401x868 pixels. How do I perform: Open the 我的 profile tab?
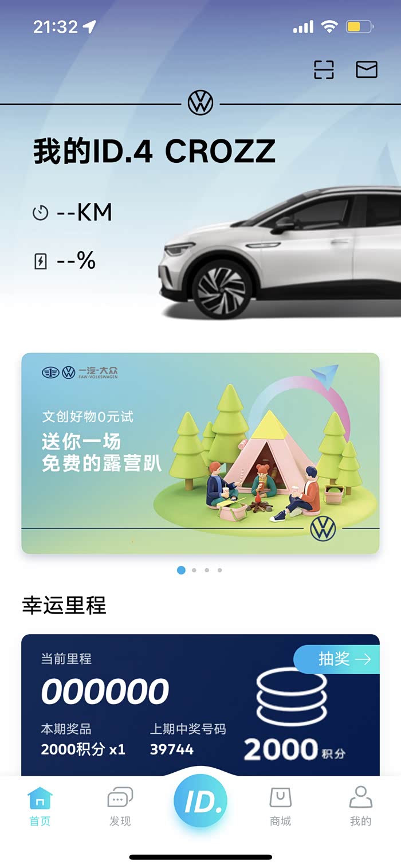pos(361,806)
